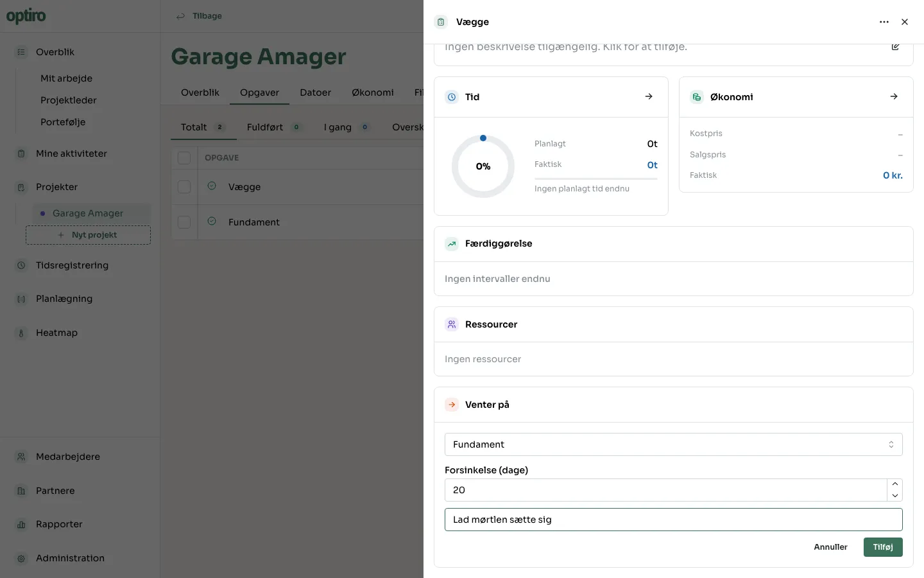Open Portefølje in the sidebar
This screenshot has height=578, width=924.
coord(63,122)
